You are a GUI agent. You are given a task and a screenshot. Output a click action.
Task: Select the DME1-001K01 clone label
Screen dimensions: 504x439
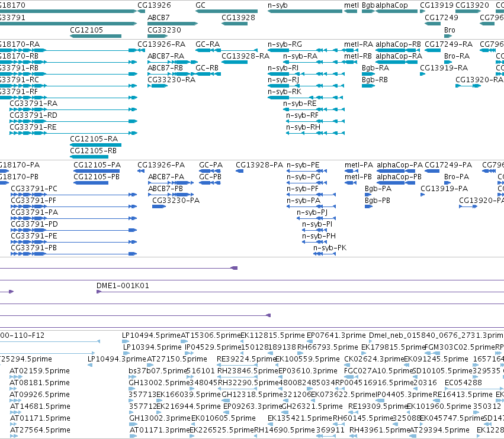[123, 286]
